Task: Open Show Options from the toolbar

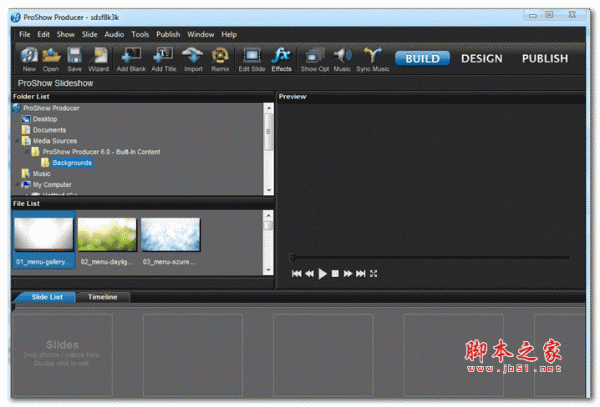Action: click(x=315, y=59)
